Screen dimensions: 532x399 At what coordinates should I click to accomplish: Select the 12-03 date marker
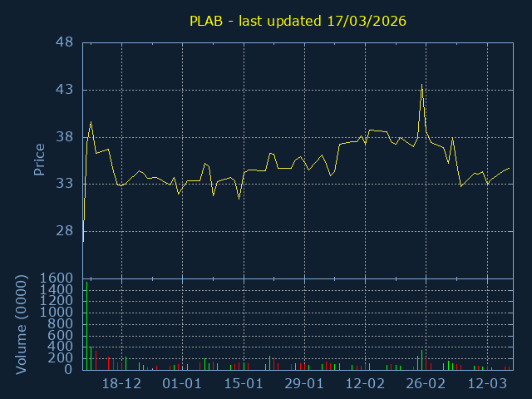(487, 384)
